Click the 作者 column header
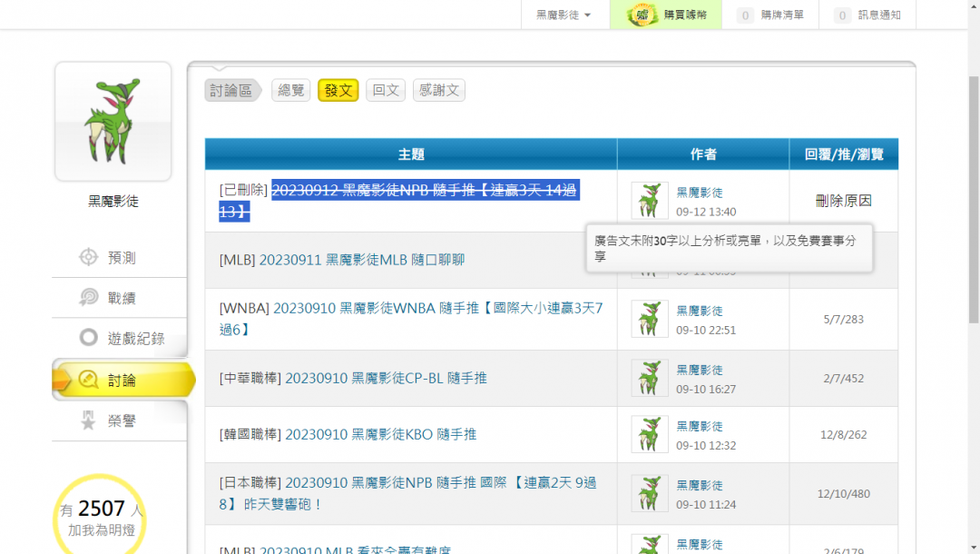The width and height of the screenshot is (980, 554). click(703, 154)
